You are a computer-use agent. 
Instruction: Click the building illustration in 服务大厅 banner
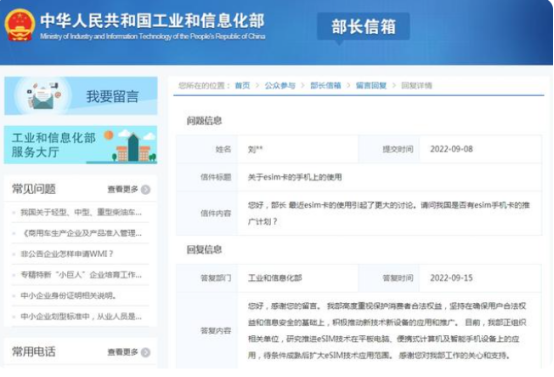pos(134,147)
